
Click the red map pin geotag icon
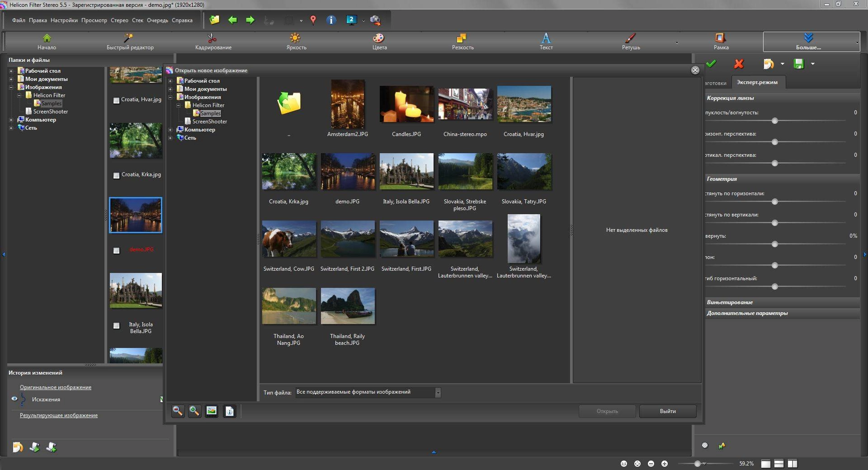(313, 20)
